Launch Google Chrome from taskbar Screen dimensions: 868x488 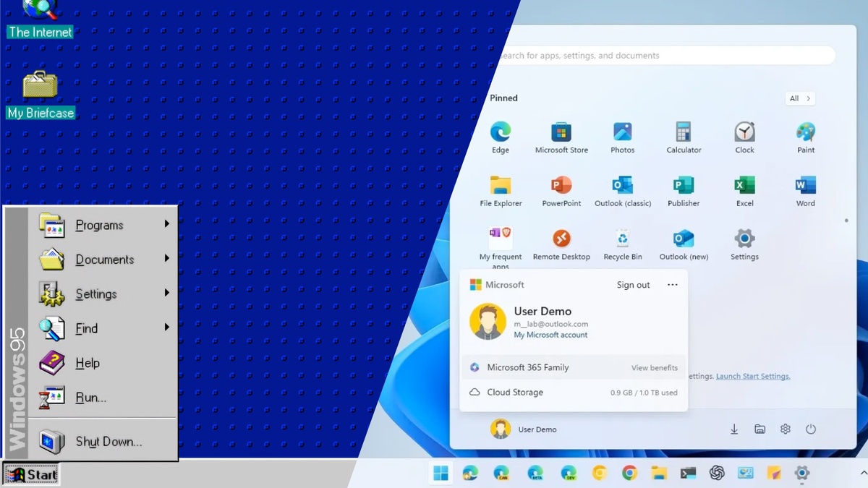click(630, 473)
